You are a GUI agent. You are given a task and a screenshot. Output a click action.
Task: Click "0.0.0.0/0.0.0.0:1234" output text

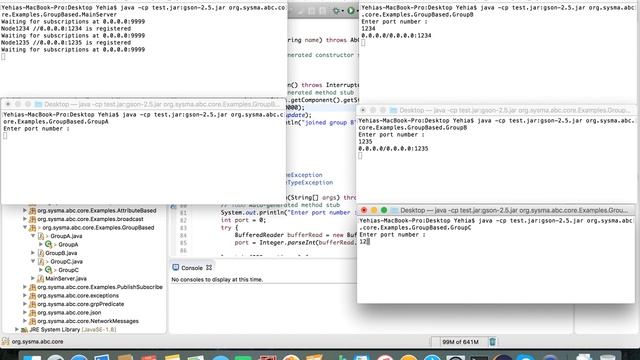(396, 36)
